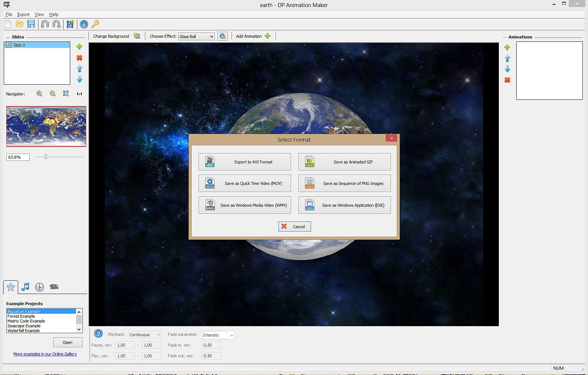Delete slide with red X icon
This screenshot has height=375, width=588.
(x=79, y=58)
